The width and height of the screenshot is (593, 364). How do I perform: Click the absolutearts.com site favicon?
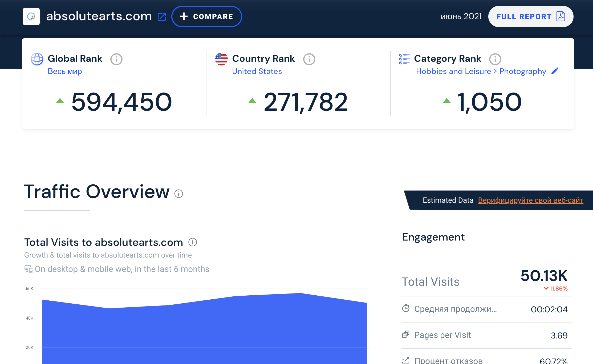31,16
